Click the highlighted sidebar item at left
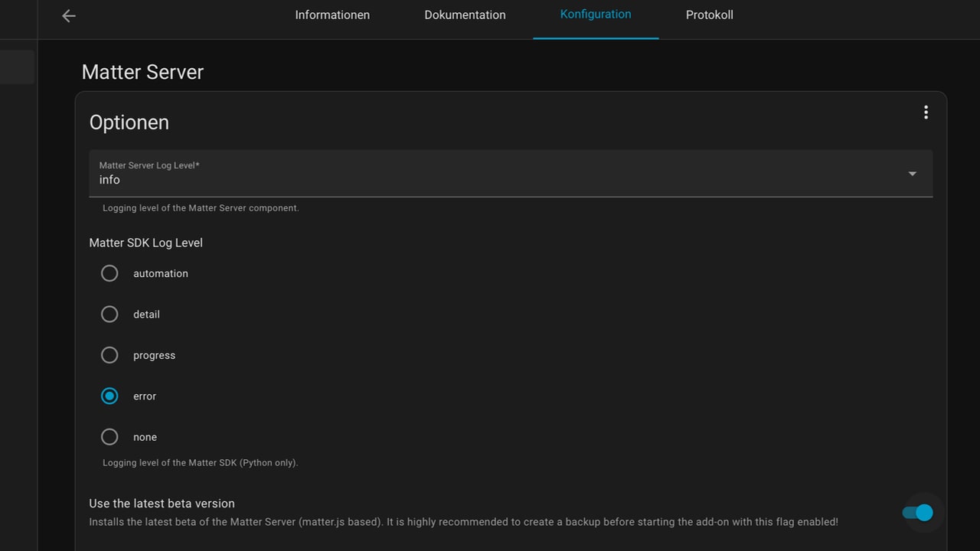Viewport: 980px width, 551px height. coord(17,67)
